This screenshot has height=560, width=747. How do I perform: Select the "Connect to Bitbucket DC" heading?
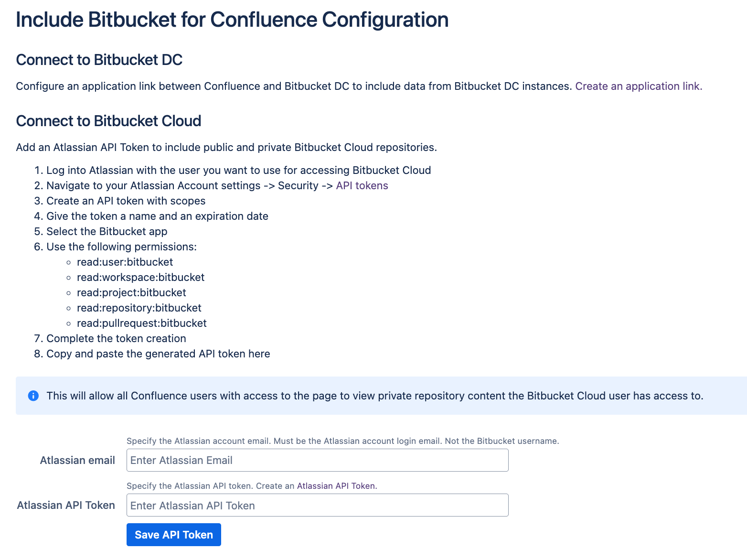(x=99, y=60)
